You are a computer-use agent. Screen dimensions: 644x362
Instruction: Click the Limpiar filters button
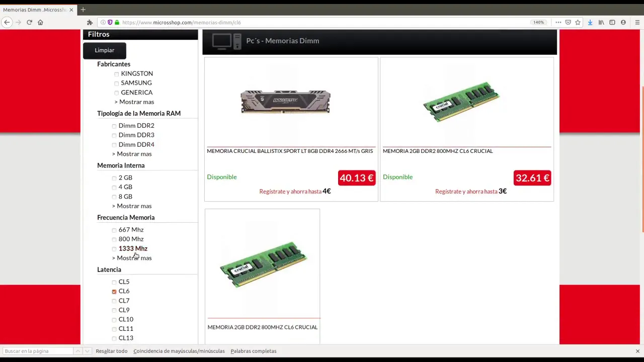click(x=105, y=50)
